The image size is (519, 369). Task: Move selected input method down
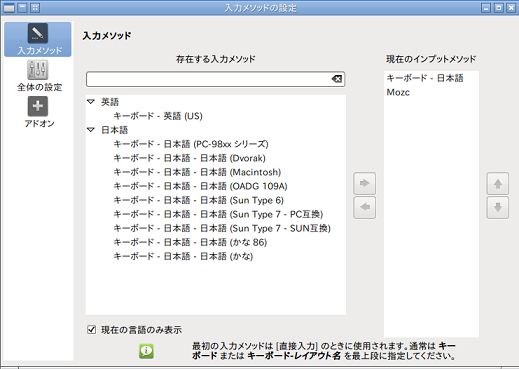497,207
